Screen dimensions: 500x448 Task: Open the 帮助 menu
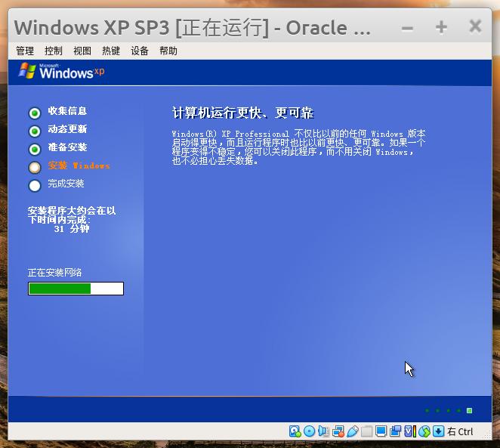pos(168,51)
